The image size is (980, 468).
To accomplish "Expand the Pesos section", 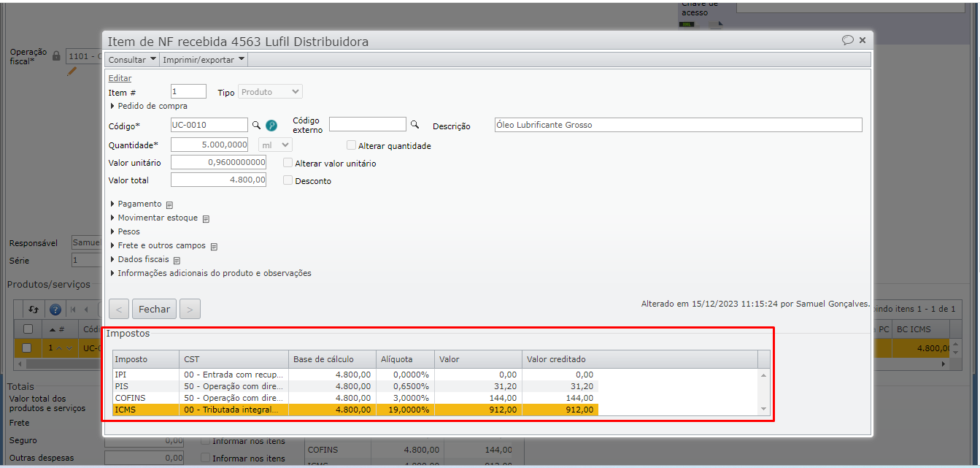I will 125,231.
